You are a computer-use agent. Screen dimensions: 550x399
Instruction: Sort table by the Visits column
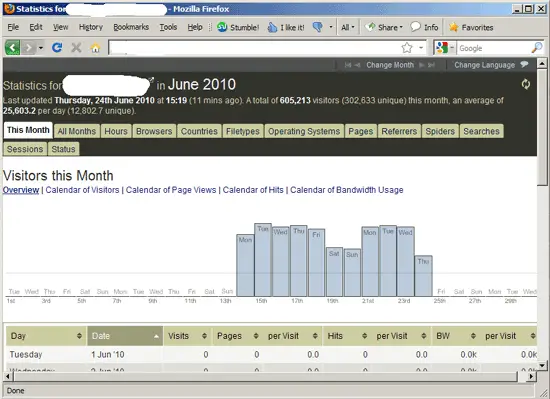point(187,336)
